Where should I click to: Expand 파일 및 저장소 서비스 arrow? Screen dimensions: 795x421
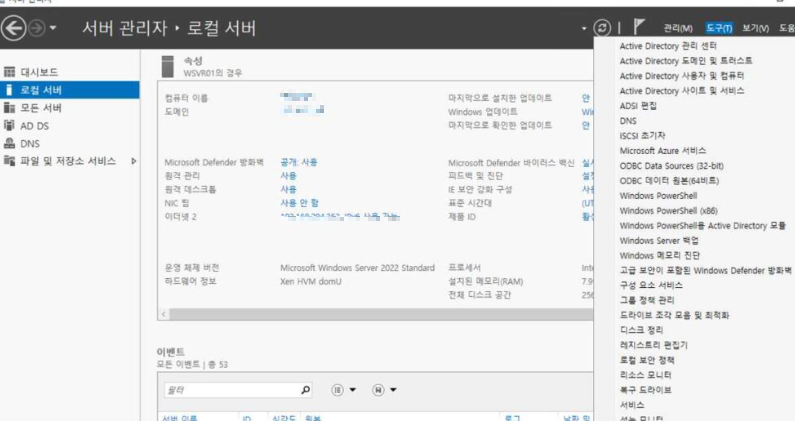coord(133,161)
